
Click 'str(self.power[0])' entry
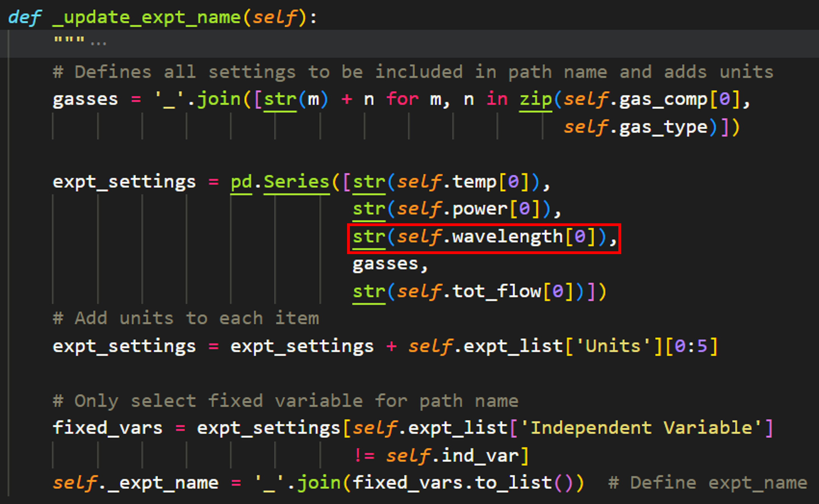pyautogui.click(x=452, y=209)
